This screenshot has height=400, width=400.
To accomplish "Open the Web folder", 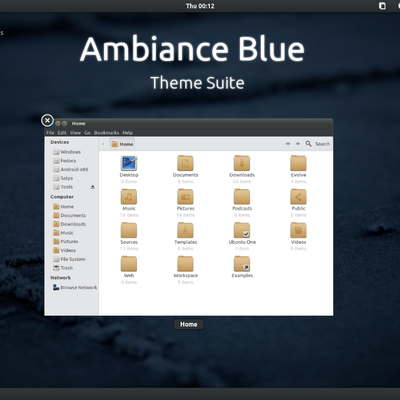I will coord(129,264).
